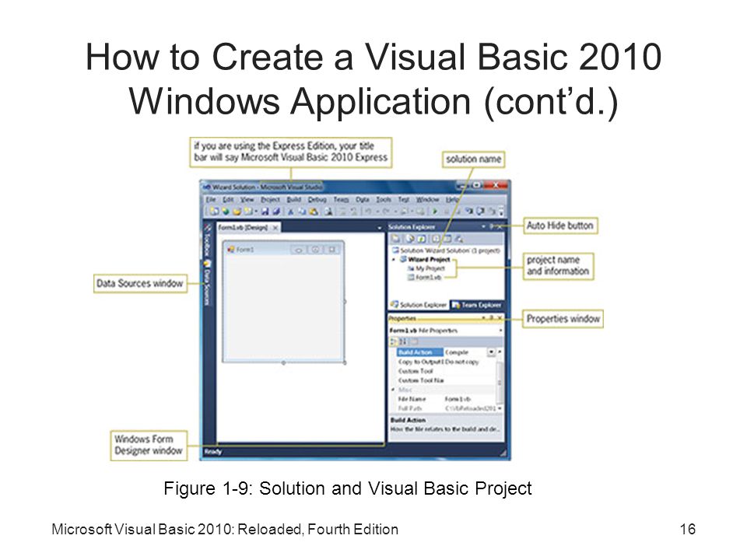The image size is (747, 560).
Task: Open the Data Sources side tab
Action: pyautogui.click(x=207, y=284)
